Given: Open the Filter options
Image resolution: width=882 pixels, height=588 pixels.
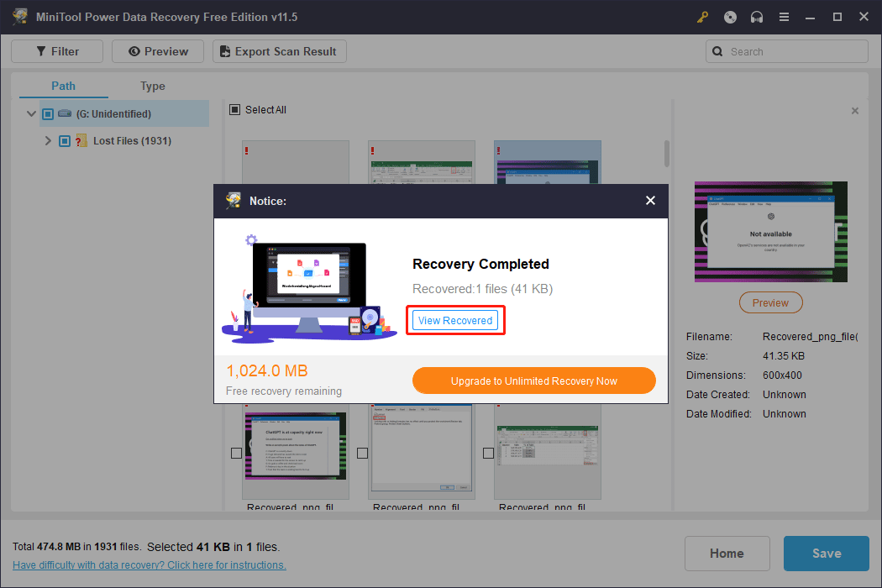Looking at the screenshot, I should [x=57, y=51].
